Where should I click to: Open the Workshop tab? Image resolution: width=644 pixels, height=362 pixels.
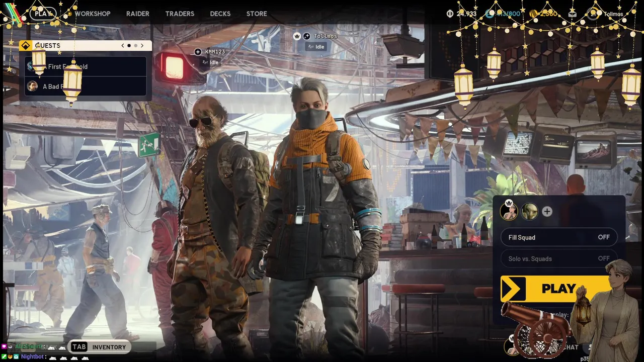click(92, 14)
